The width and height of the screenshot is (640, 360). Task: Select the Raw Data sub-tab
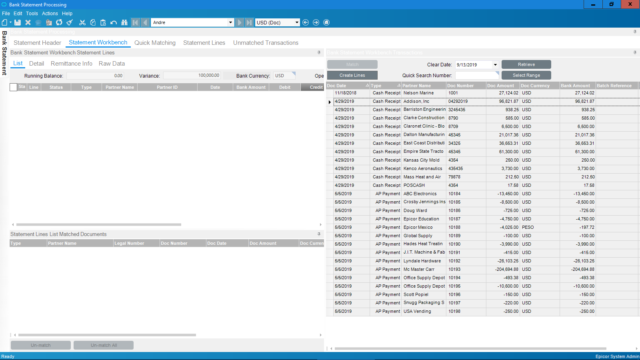[x=112, y=64]
